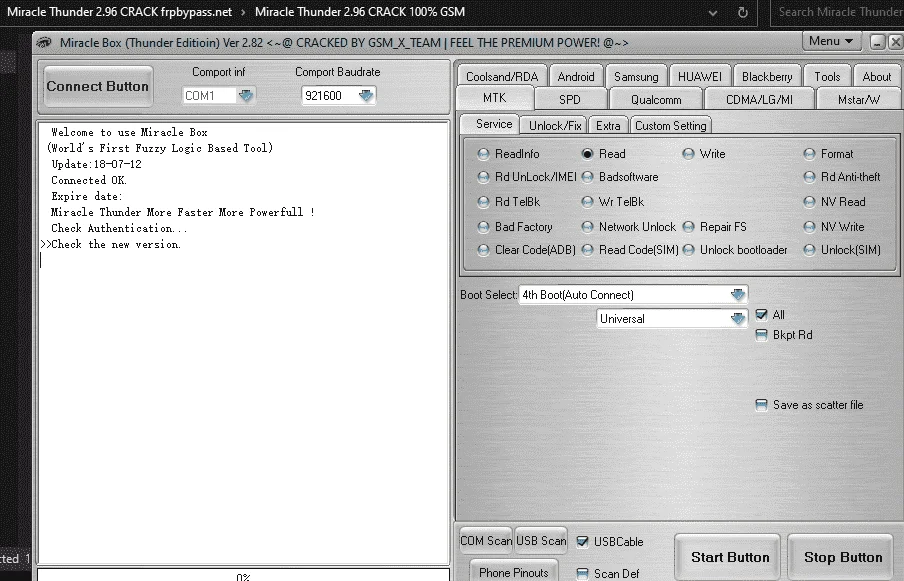Expand the Boot Select dropdown
The image size is (904, 581).
(x=737, y=295)
